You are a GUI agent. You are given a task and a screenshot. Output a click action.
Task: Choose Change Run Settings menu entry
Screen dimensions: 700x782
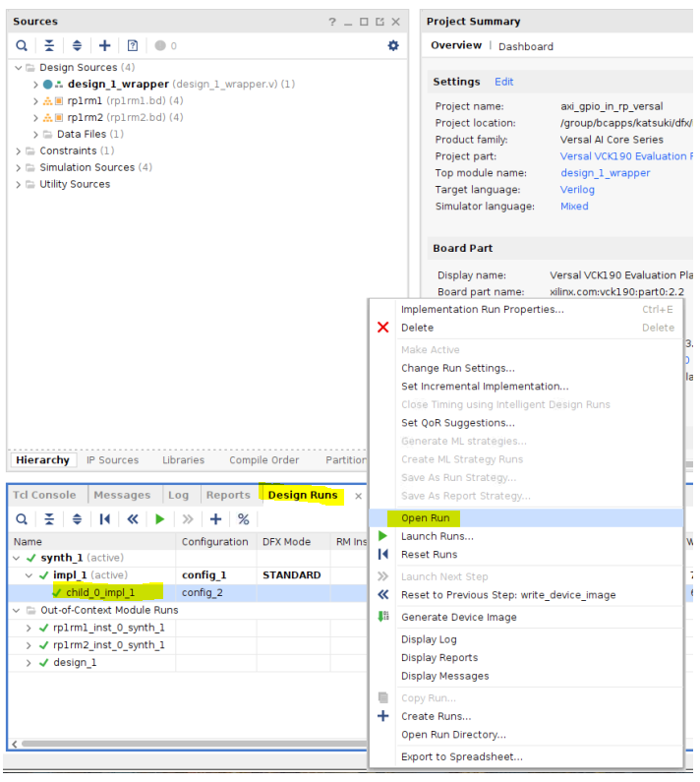(x=526, y=368)
